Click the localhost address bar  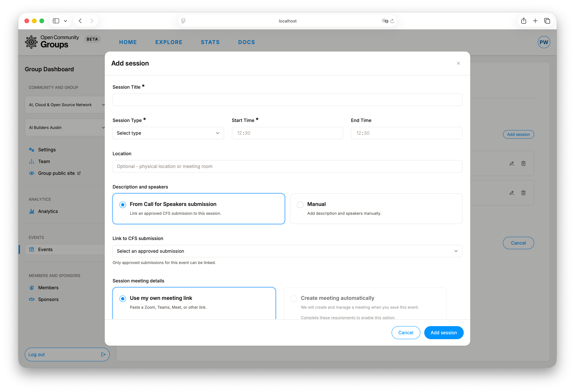(x=287, y=21)
